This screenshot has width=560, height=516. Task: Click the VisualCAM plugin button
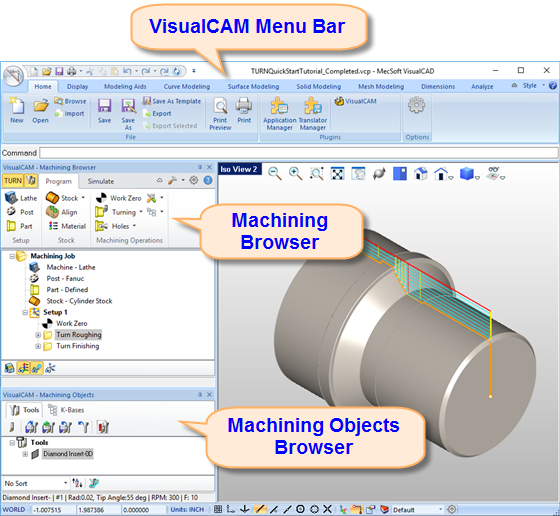point(356,101)
